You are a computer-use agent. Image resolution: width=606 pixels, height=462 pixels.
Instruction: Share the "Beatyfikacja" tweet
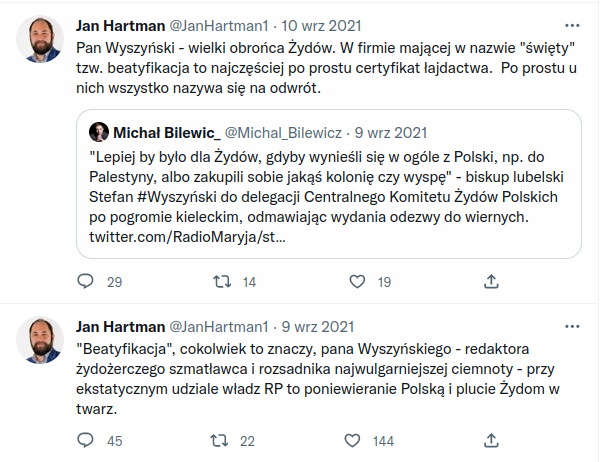(x=492, y=440)
